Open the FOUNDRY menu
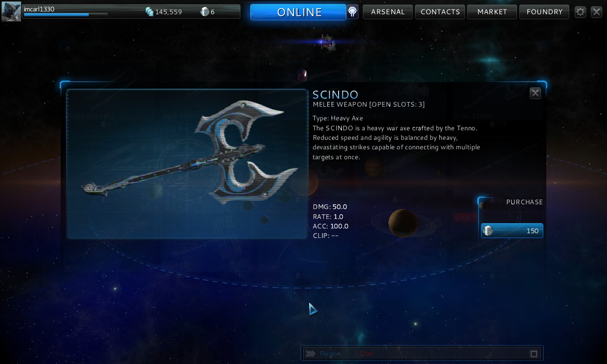The height and width of the screenshot is (364, 607). coord(544,12)
